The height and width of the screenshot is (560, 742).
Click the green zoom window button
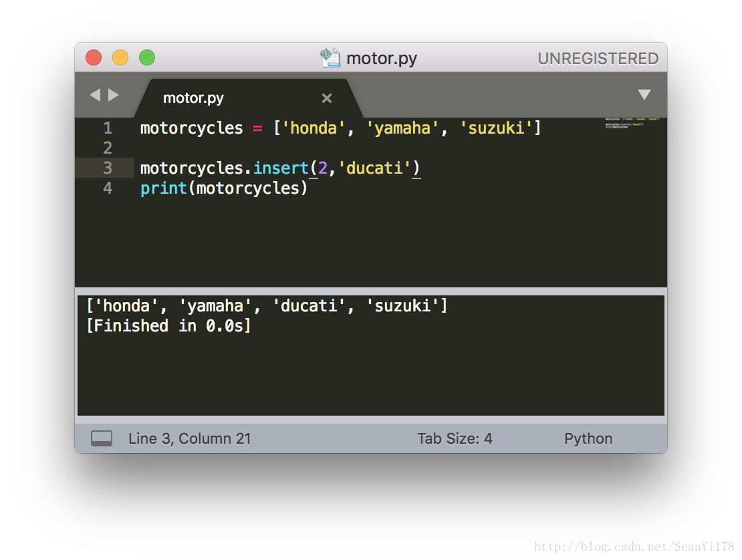click(x=147, y=57)
